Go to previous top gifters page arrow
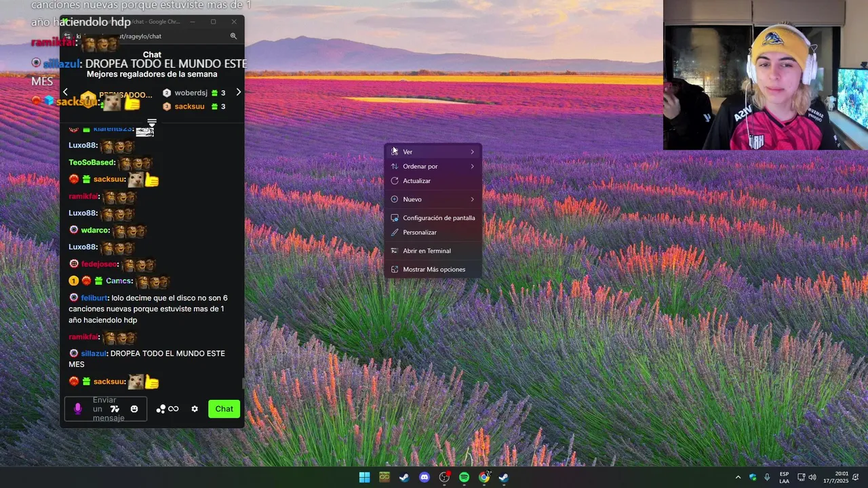The width and height of the screenshot is (868, 488). click(65, 92)
